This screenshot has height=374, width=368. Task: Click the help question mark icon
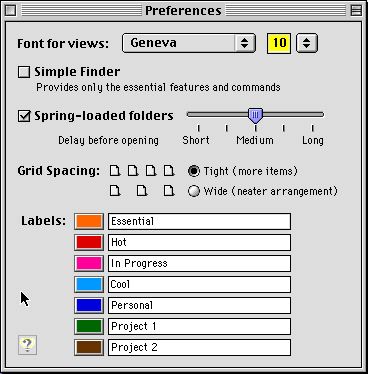[x=27, y=345]
